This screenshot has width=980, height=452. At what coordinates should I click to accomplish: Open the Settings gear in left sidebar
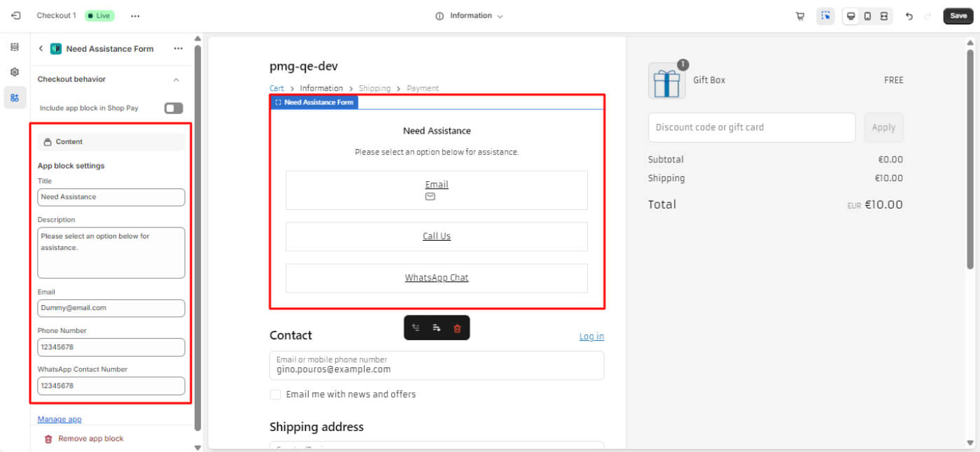(x=15, y=72)
